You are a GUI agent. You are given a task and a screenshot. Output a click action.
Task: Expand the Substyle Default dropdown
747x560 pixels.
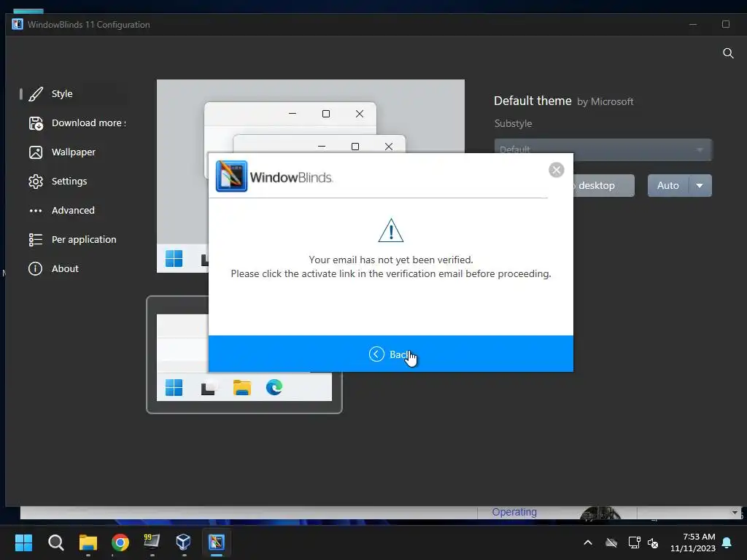pyautogui.click(x=603, y=149)
